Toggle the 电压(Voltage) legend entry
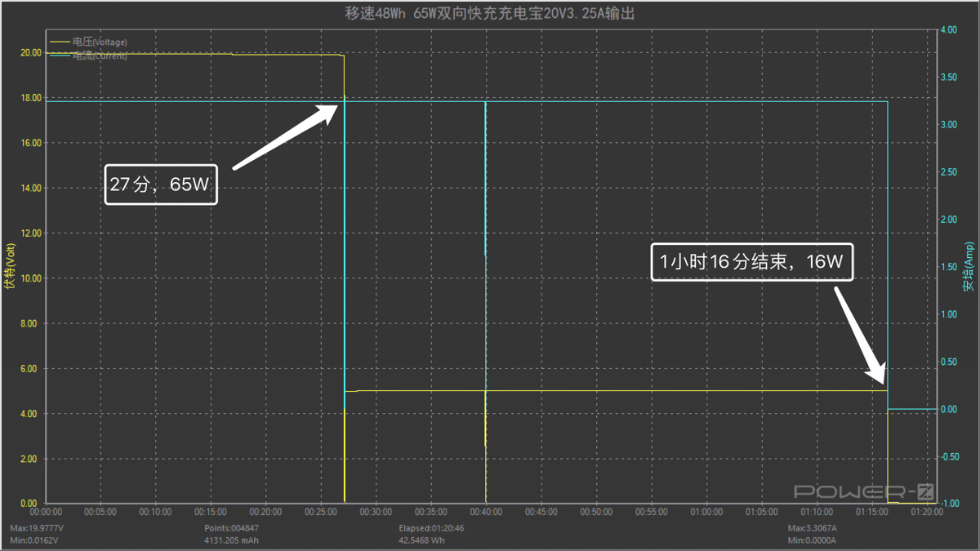Viewport: 980px width, 551px height. click(x=99, y=42)
